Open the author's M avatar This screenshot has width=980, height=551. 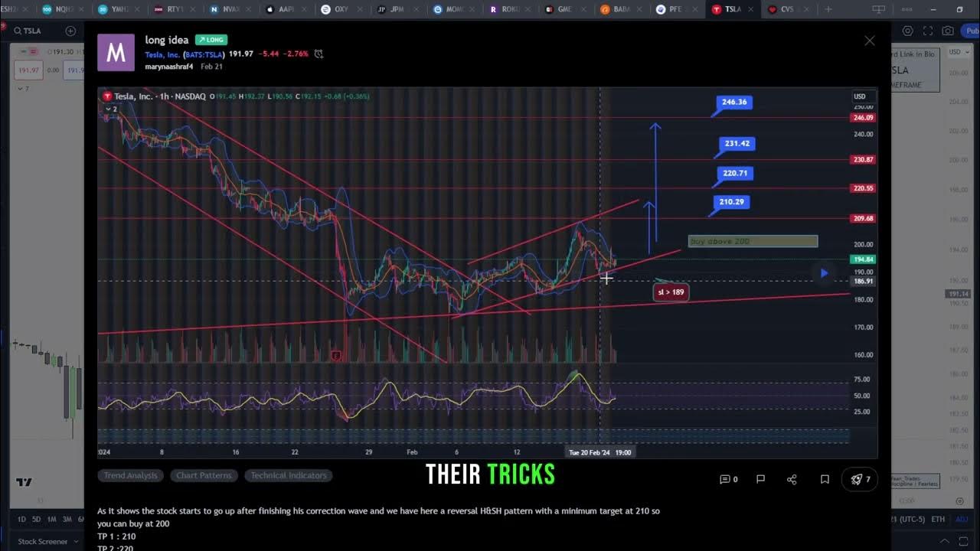point(116,52)
